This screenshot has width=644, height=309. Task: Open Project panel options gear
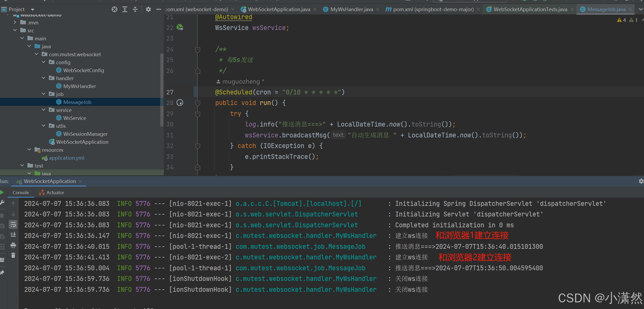click(148, 10)
